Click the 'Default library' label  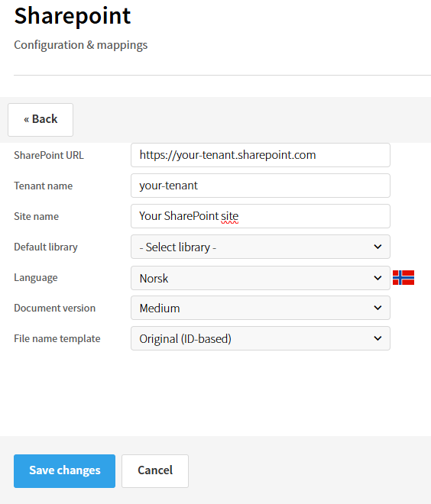pyautogui.click(x=46, y=247)
